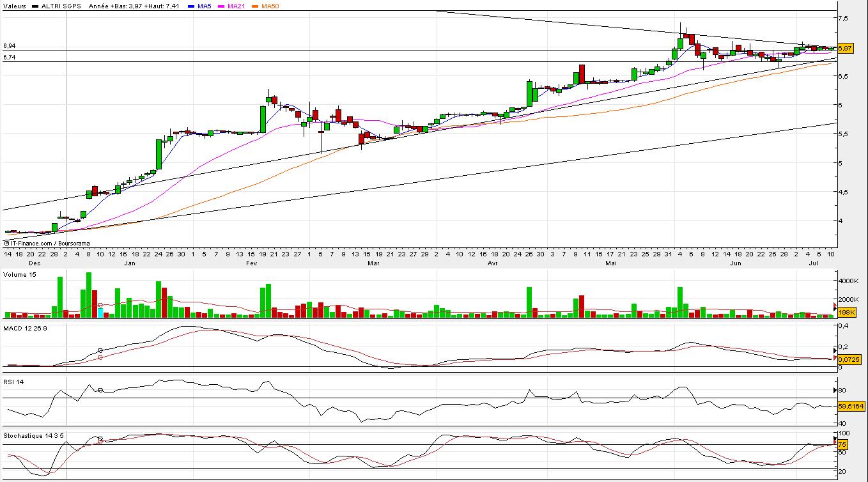Screen dimensions: 868x482
Task: Click the 100 stochastic axis label
Action: 844,433
